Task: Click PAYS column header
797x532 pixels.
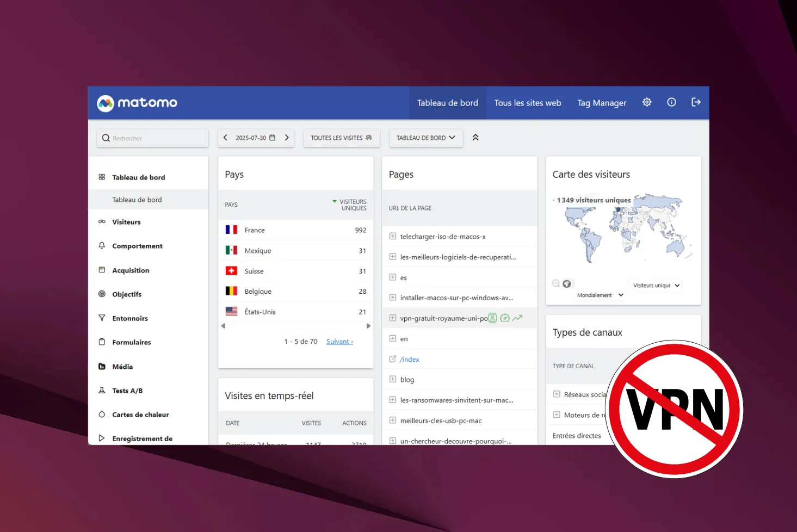Action: coord(231,205)
